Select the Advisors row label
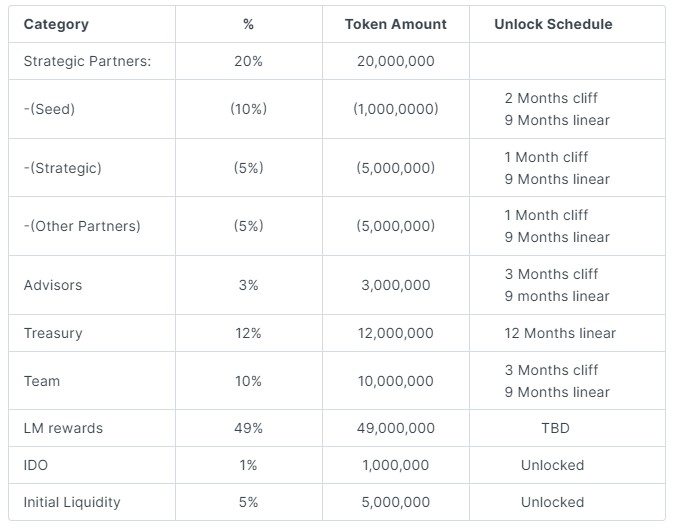Viewport: 673px width, 528px height. click(x=53, y=285)
